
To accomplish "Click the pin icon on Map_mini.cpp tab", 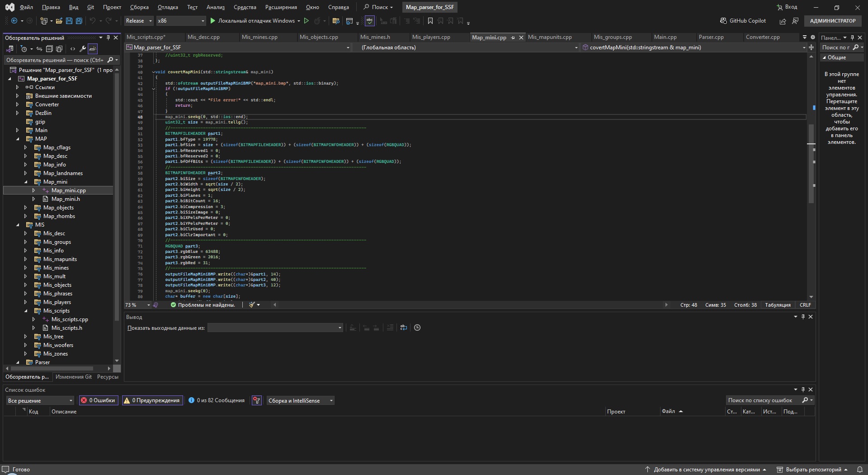I will coord(513,38).
